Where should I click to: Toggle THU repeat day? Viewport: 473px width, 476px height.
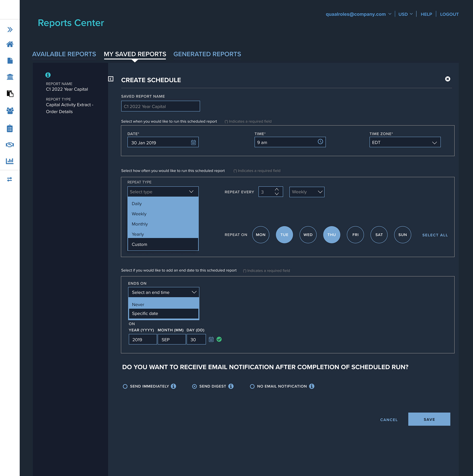point(332,235)
